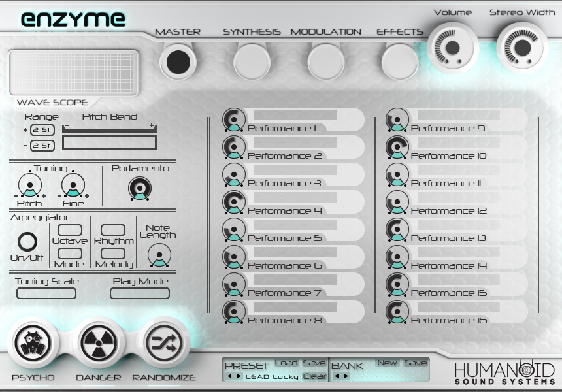Click the Wave Scope display
The height and width of the screenshot is (392, 562).
pos(73,73)
